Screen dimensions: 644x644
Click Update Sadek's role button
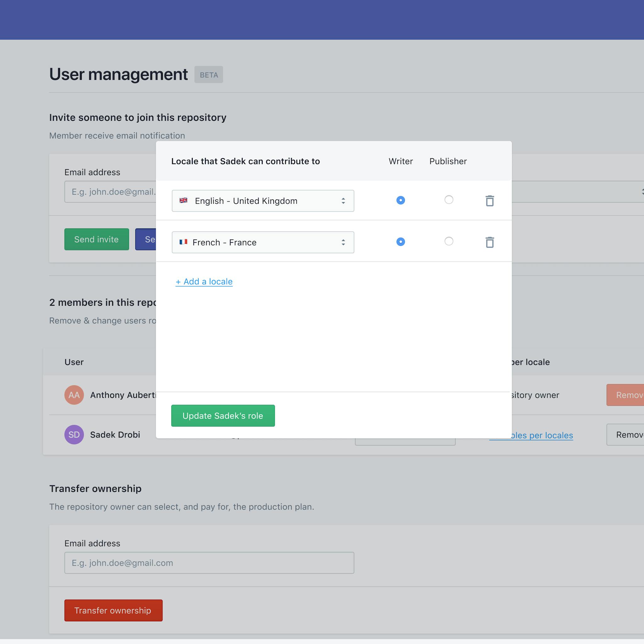click(x=223, y=416)
